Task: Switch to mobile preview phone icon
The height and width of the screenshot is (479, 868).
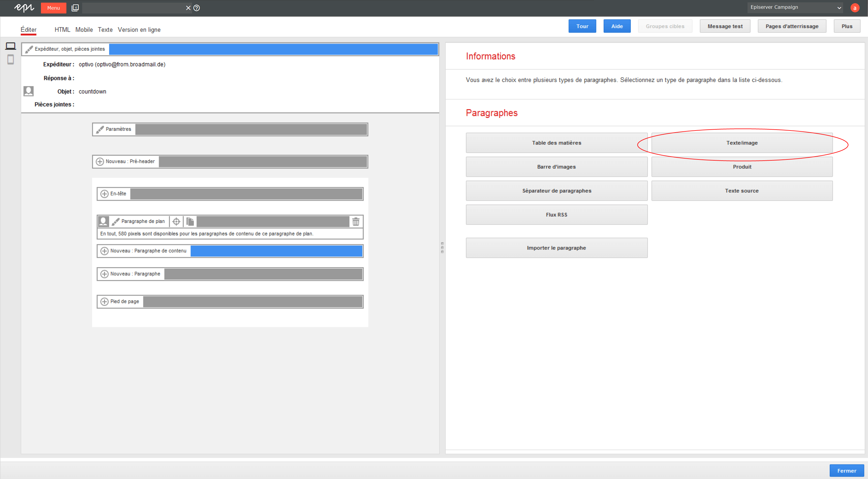Action: (x=11, y=60)
